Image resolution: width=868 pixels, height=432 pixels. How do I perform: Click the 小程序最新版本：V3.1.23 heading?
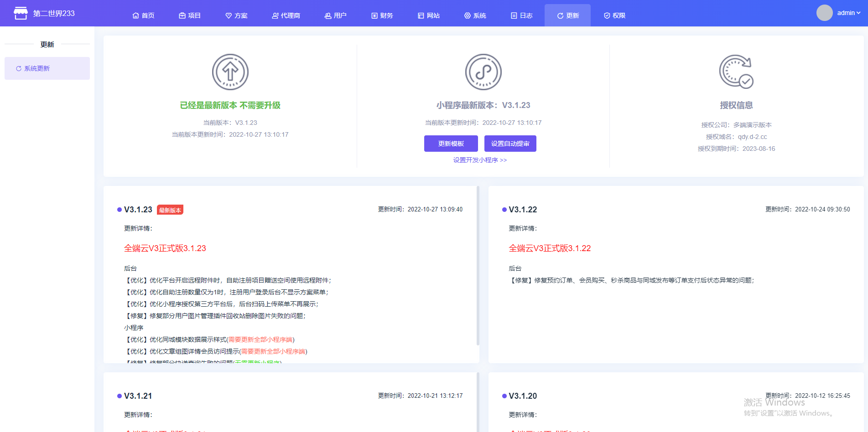pyautogui.click(x=483, y=105)
